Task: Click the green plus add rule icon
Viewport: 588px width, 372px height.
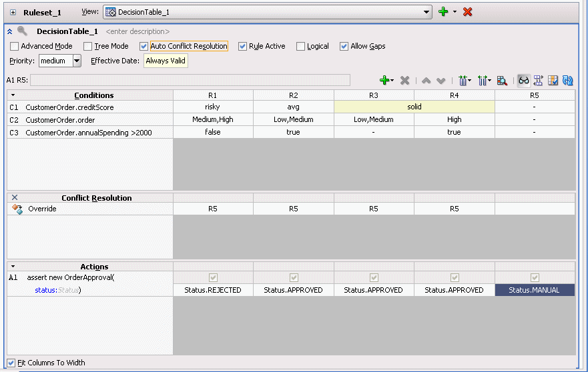Action: [x=384, y=80]
